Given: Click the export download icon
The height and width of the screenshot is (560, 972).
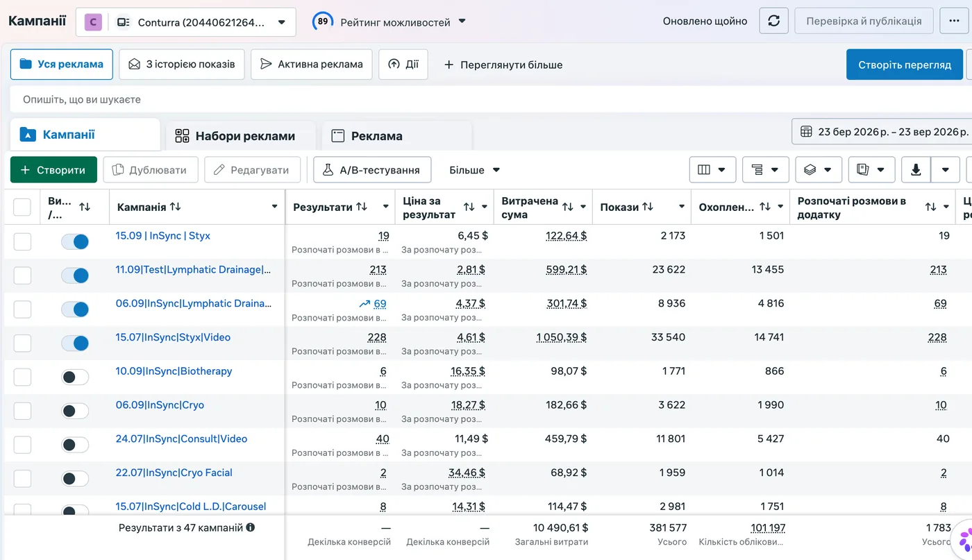Looking at the screenshot, I should click(x=916, y=169).
